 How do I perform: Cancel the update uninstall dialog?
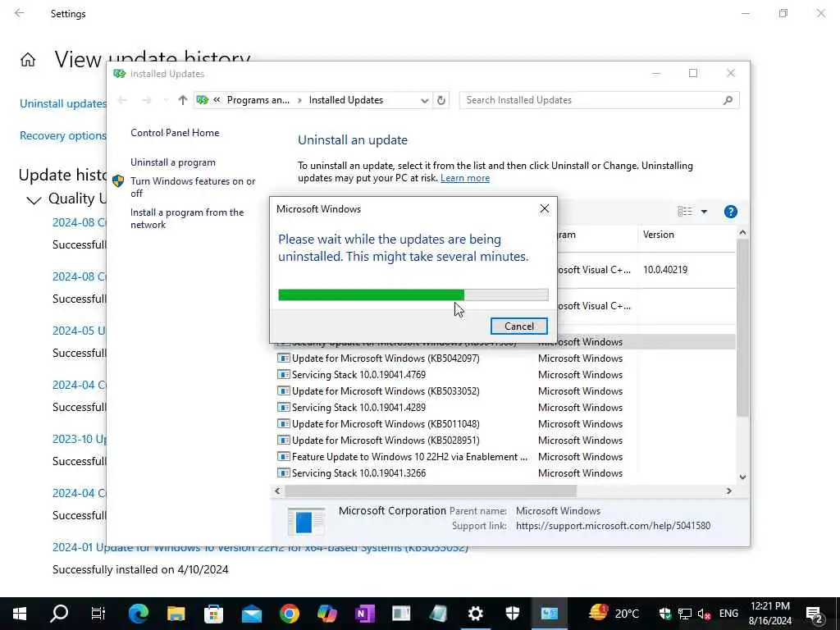click(x=518, y=326)
